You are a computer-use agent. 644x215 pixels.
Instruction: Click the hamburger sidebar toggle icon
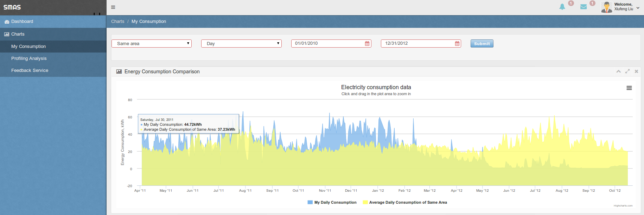click(113, 7)
